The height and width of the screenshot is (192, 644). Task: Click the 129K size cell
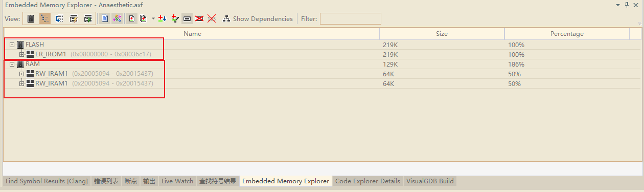click(390, 65)
